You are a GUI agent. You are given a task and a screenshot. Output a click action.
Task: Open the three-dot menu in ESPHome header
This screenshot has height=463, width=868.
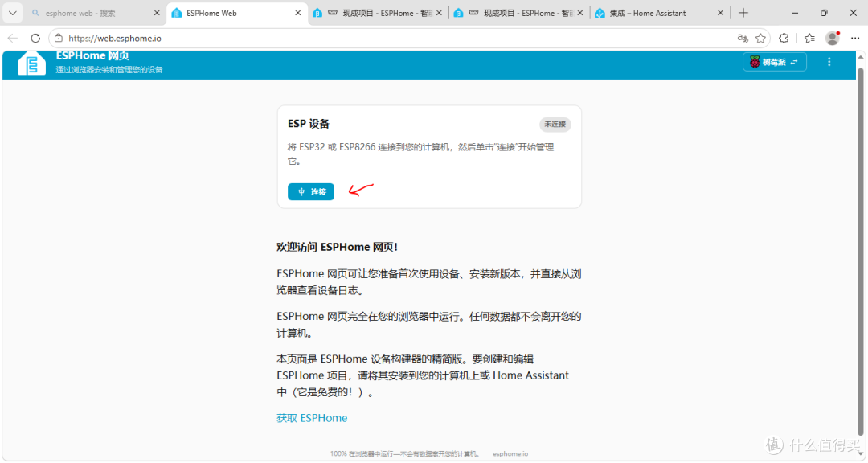[829, 62]
